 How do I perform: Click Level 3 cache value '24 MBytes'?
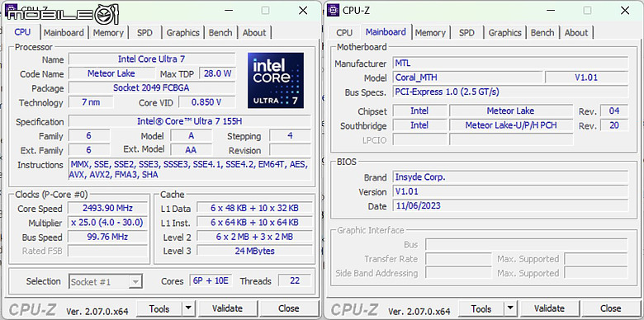[x=254, y=251]
